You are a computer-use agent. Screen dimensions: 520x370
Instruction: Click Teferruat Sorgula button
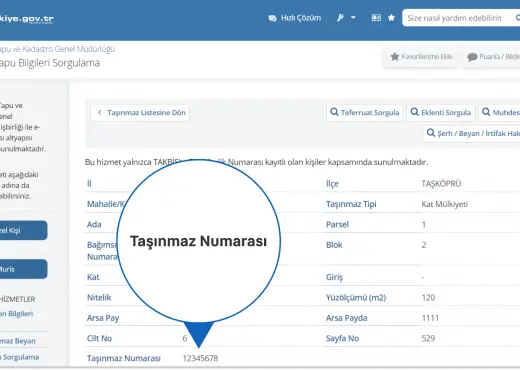point(365,112)
